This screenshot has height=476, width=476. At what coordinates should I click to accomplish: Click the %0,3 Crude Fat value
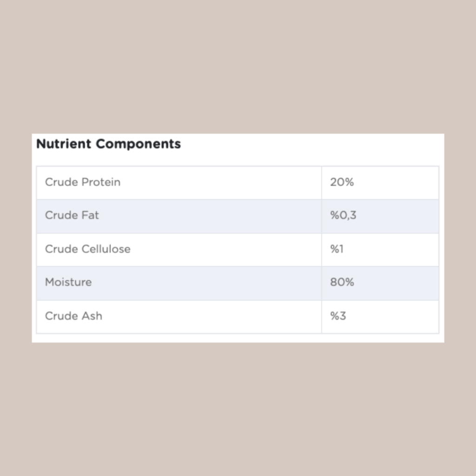pos(343,216)
